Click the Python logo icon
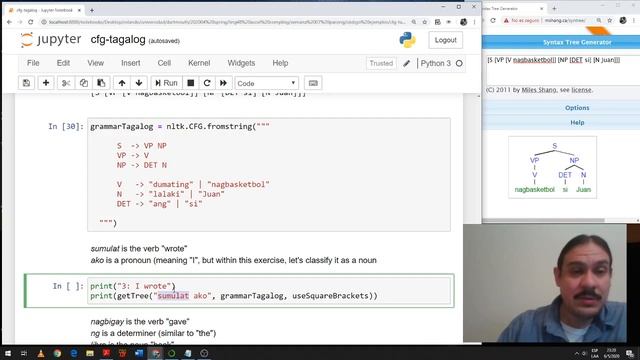This screenshot has width=640, height=360. (407, 40)
